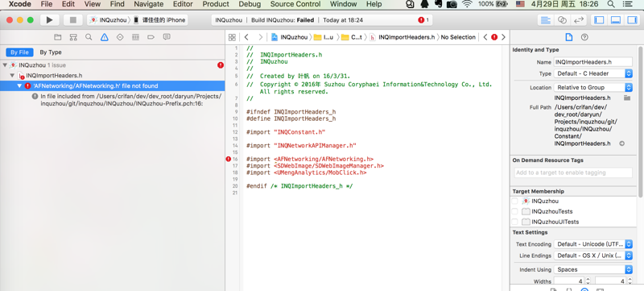
Task: Enable INQuzhouTests target membership checkbox
Action: (514, 211)
